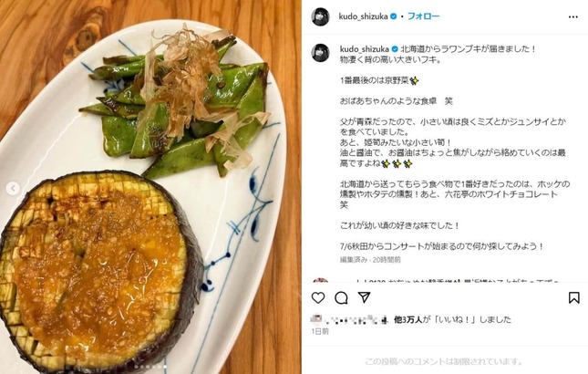The image size is (588, 374).
Task: Save the post with the bookmark icon
Action: (x=573, y=298)
